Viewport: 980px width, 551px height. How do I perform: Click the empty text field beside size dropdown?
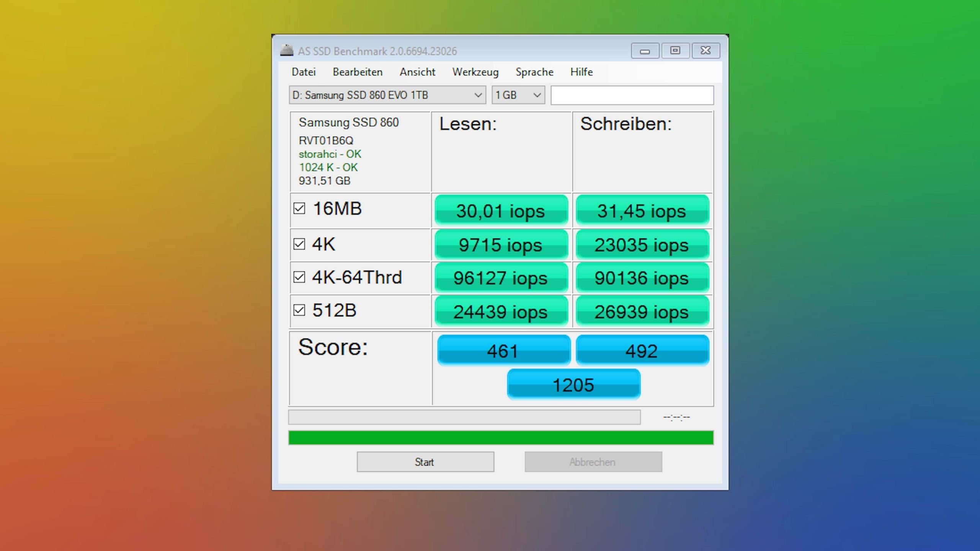(x=632, y=95)
